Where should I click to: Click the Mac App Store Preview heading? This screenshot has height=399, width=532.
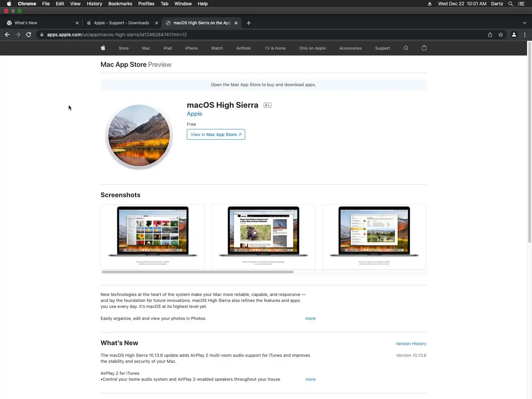[136, 65]
